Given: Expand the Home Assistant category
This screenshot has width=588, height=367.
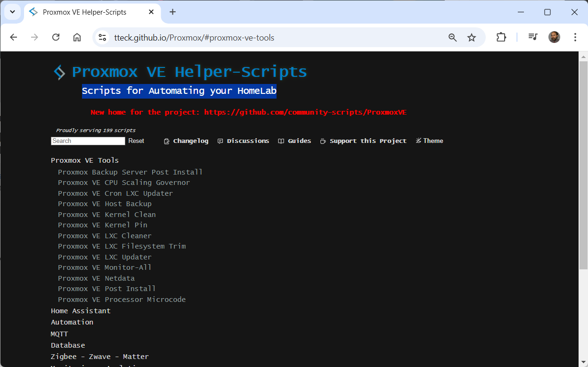Looking at the screenshot, I should point(81,311).
